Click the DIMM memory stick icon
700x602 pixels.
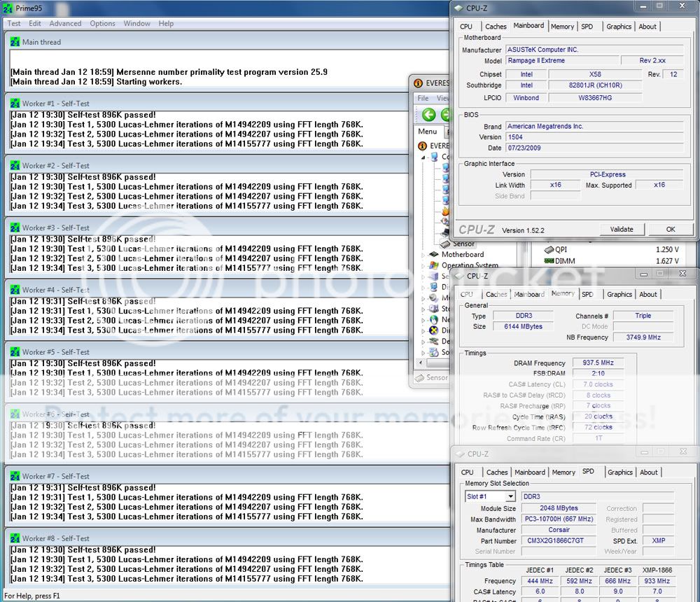[549, 261]
